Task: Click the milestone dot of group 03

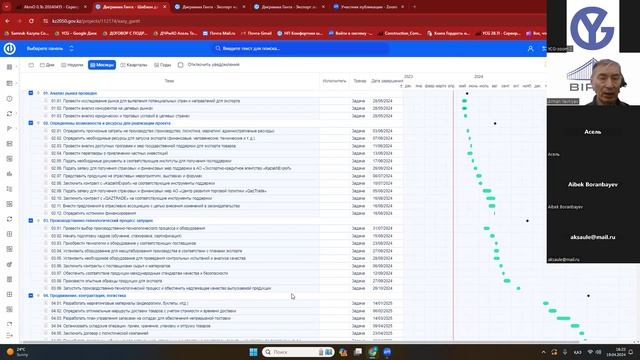Action: tap(527, 221)
